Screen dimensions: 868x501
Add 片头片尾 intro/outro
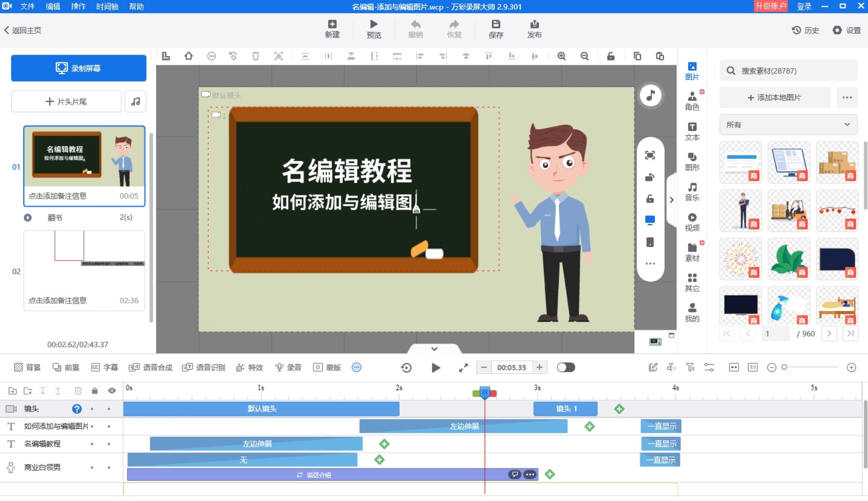(x=66, y=101)
